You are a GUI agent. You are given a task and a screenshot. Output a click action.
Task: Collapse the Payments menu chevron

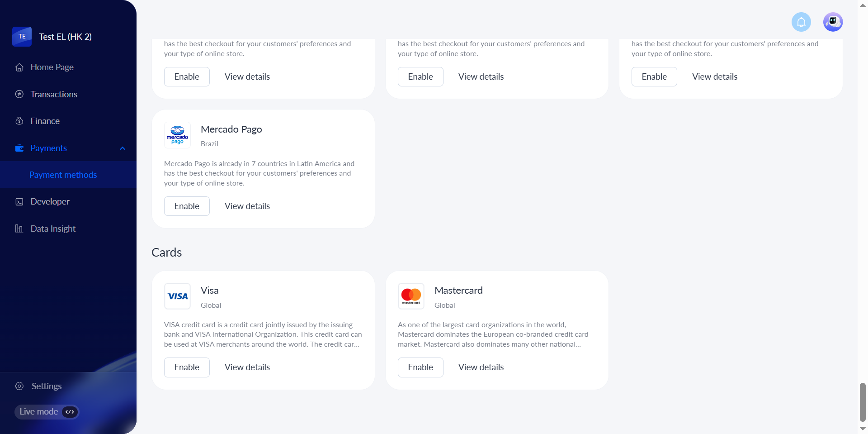coord(123,148)
